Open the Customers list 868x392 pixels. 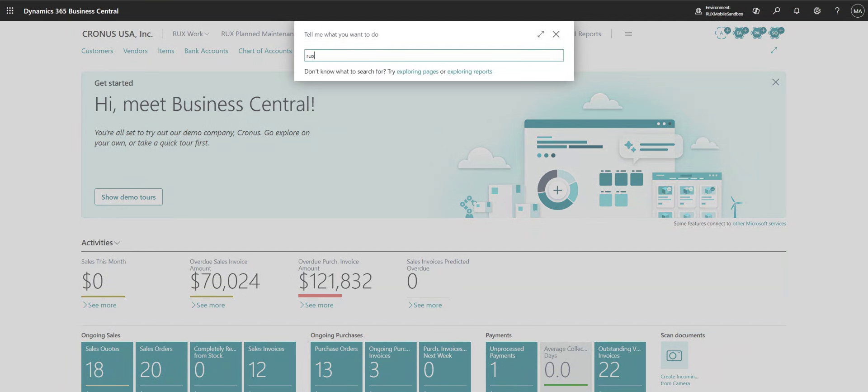(x=97, y=51)
